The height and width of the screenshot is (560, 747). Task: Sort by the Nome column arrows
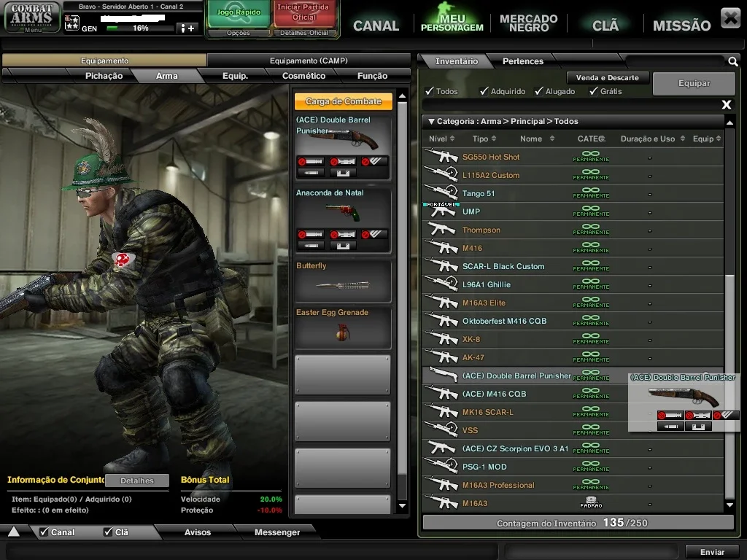tap(551, 139)
